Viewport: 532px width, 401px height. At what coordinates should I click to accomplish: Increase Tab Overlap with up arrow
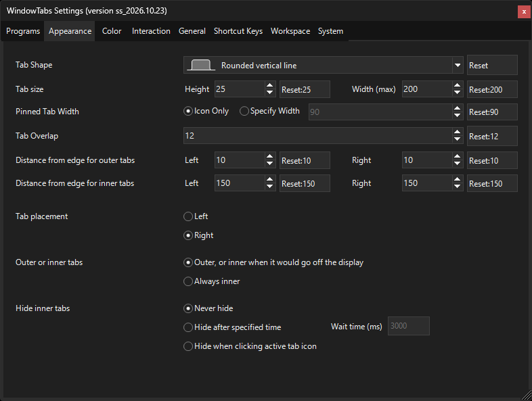click(458, 131)
